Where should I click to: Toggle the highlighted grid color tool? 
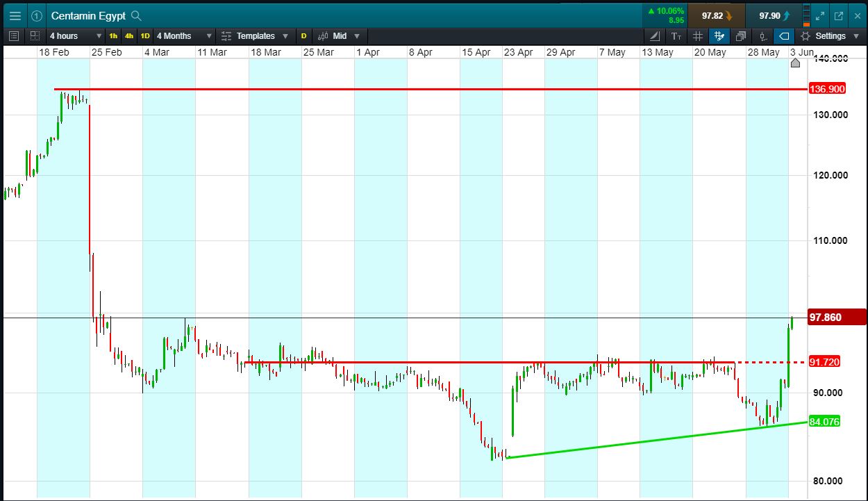point(719,35)
